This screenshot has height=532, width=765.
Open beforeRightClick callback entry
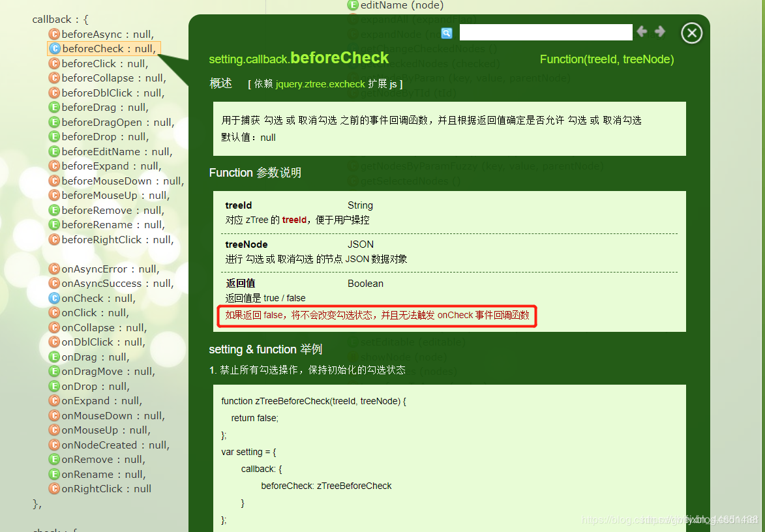pos(112,239)
